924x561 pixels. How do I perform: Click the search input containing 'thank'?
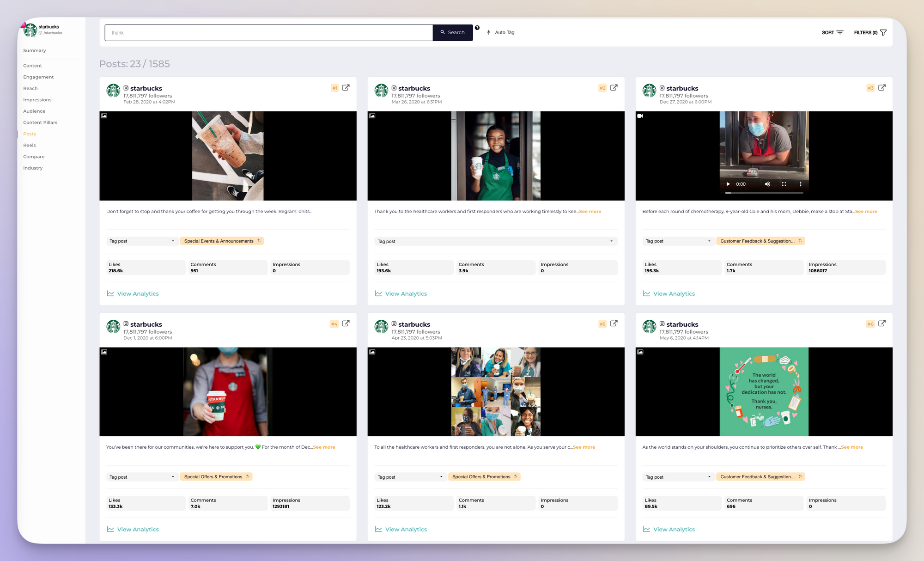coord(269,33)
